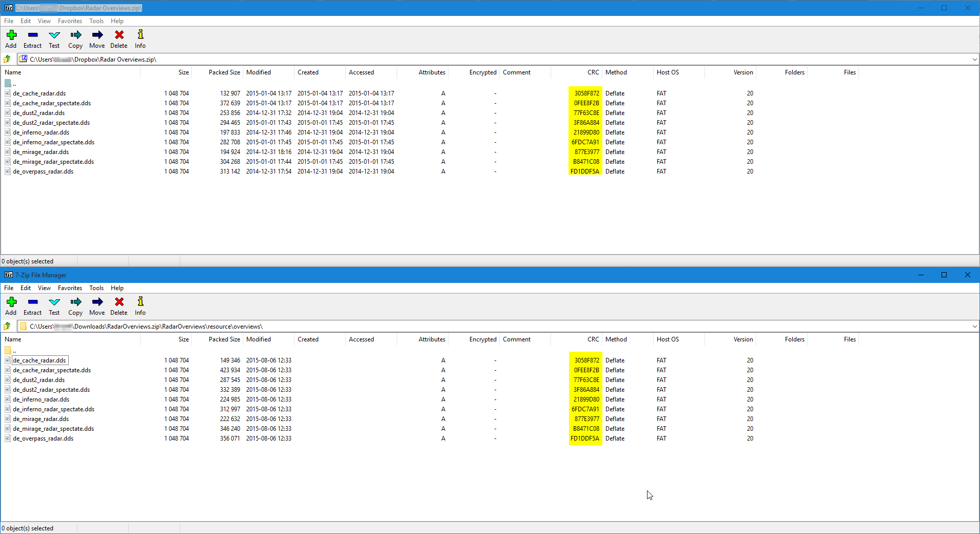Viewport: 980px width, 534px height.
Task: Go up one folder level in bottom window
Action: (7, 326)
